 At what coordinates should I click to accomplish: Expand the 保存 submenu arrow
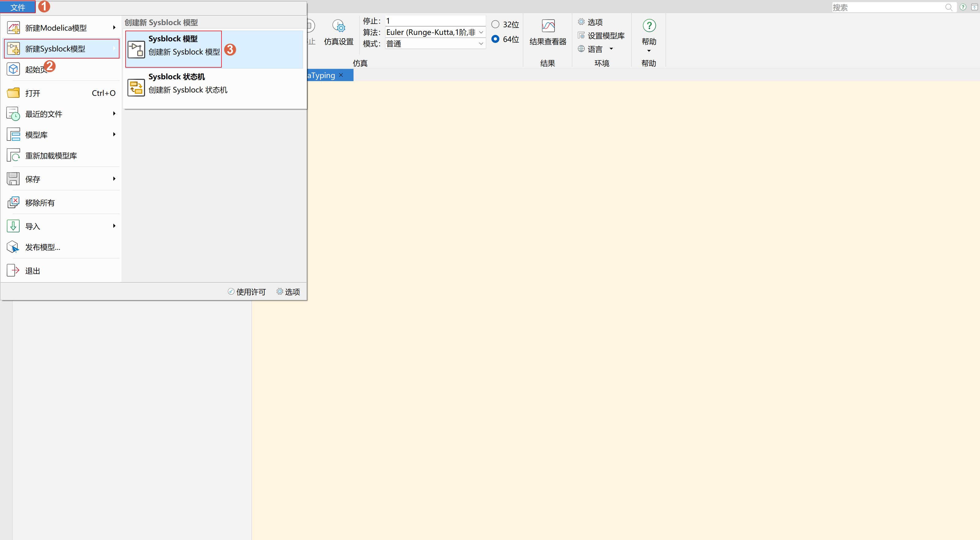coord(114,178)
